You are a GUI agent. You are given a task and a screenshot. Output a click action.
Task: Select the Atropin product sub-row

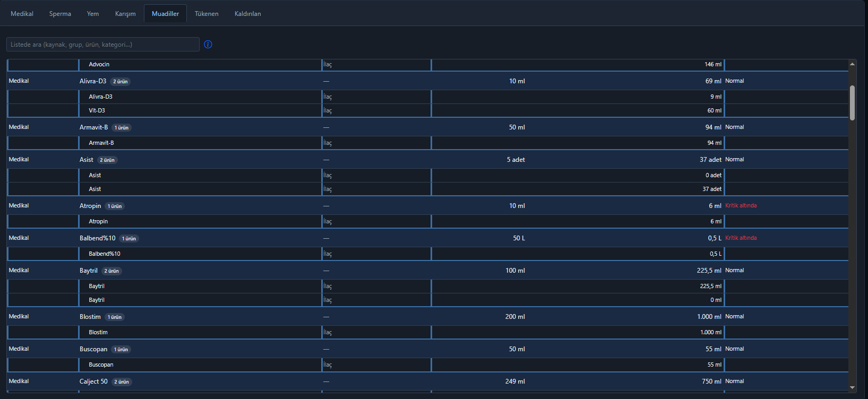[x=427, y=222]
